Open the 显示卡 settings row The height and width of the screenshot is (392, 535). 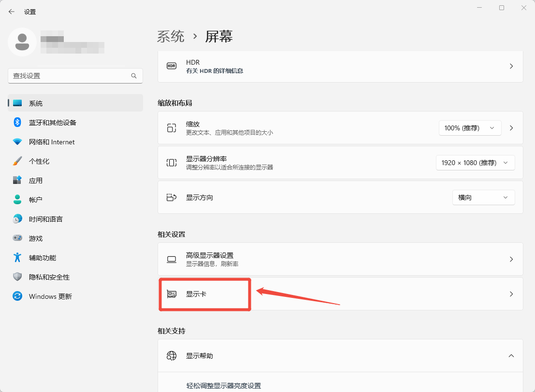click(x=340, y=294)
